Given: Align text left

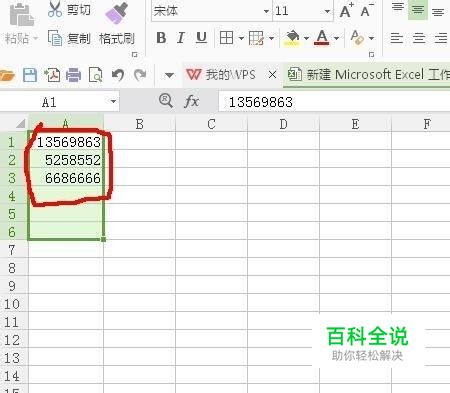Looking at the screenshot, I should click(397, 38).
